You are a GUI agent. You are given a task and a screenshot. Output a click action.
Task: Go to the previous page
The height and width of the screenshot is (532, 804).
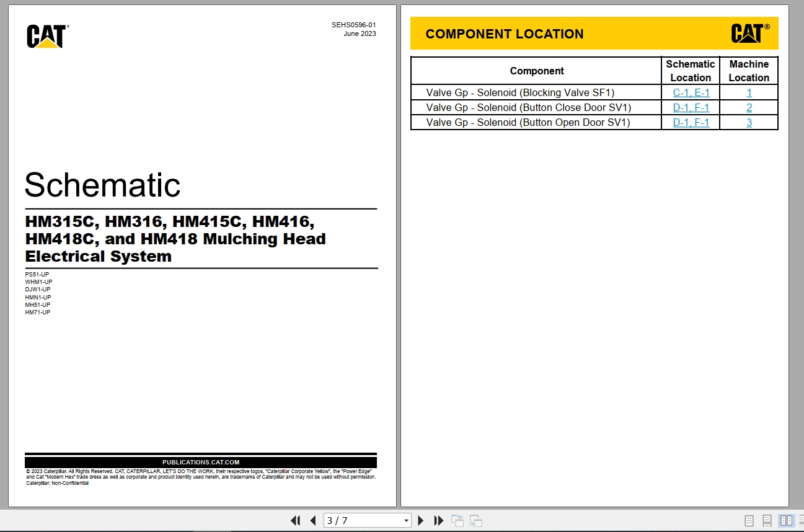click(x=313, y=521)
